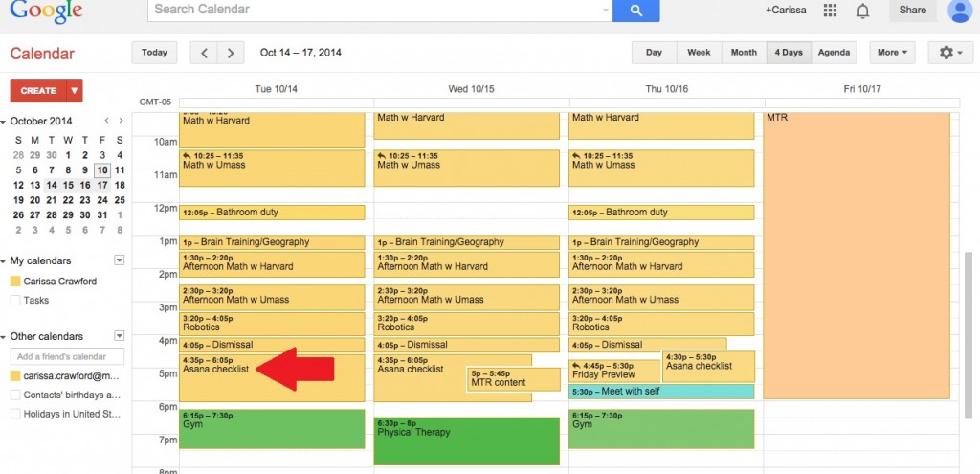Open search options dropdown arrow
980x474 pixels.
click(605, 10)
